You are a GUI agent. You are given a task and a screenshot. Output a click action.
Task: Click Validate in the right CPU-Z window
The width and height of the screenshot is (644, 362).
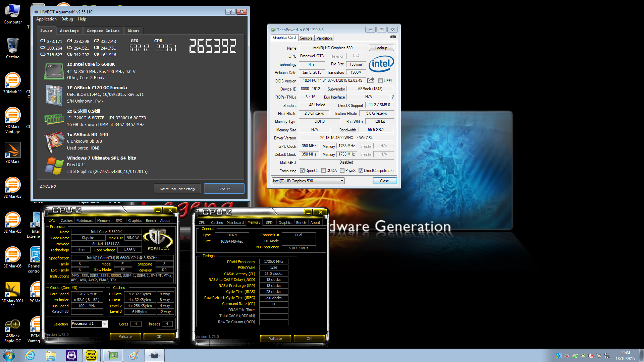point(275,339)
